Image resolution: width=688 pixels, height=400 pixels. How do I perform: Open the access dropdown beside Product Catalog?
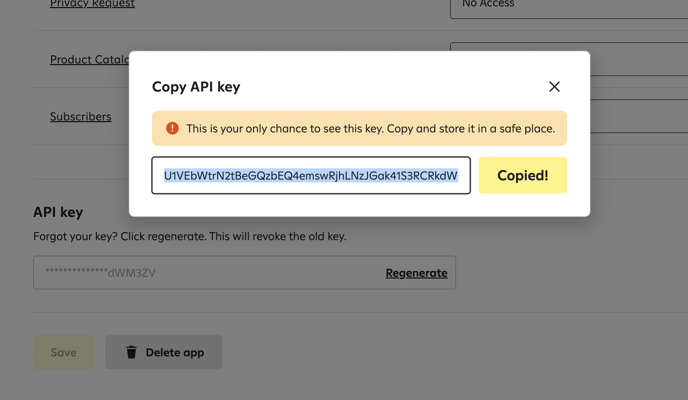[639, 59]
